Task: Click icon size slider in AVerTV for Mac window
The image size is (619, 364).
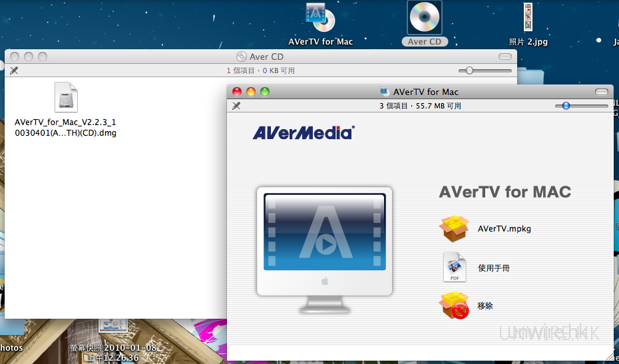Action: (x=566, y=106)
